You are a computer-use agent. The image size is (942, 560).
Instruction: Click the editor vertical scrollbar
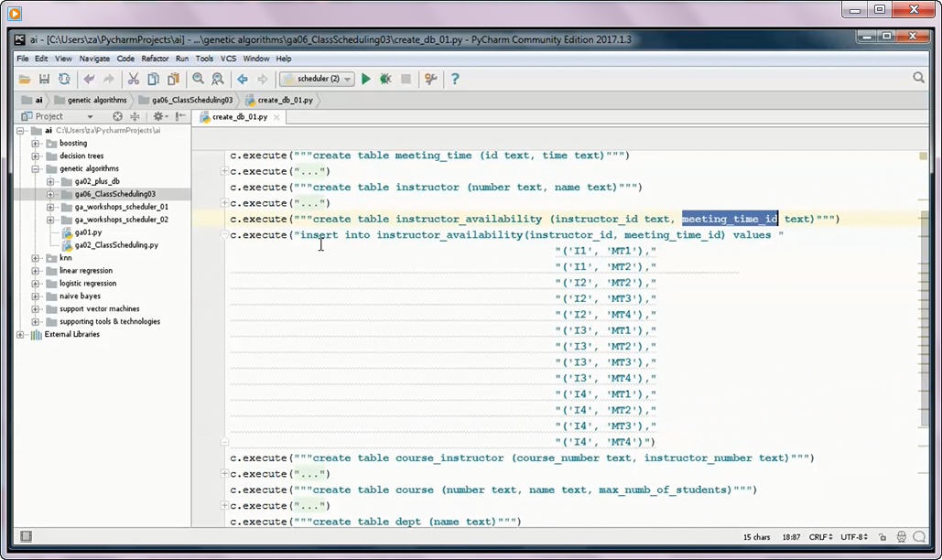tap(924, 318)
